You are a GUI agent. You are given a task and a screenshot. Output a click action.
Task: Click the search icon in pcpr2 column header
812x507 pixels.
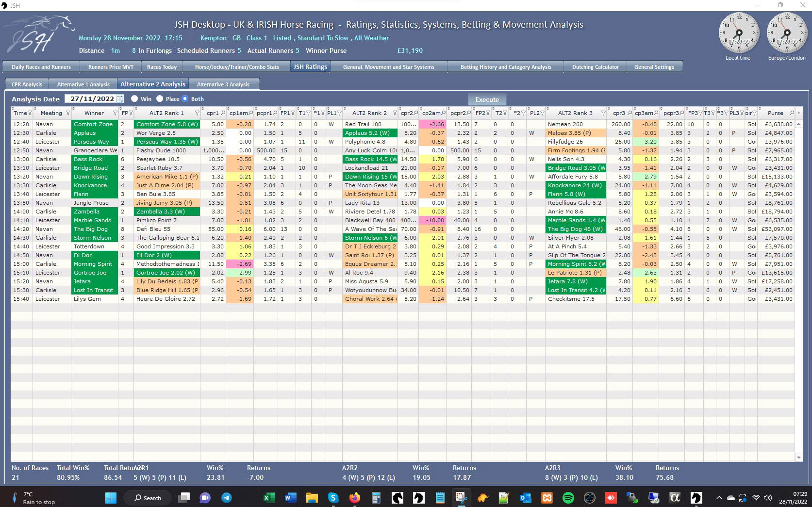[469, 113]
